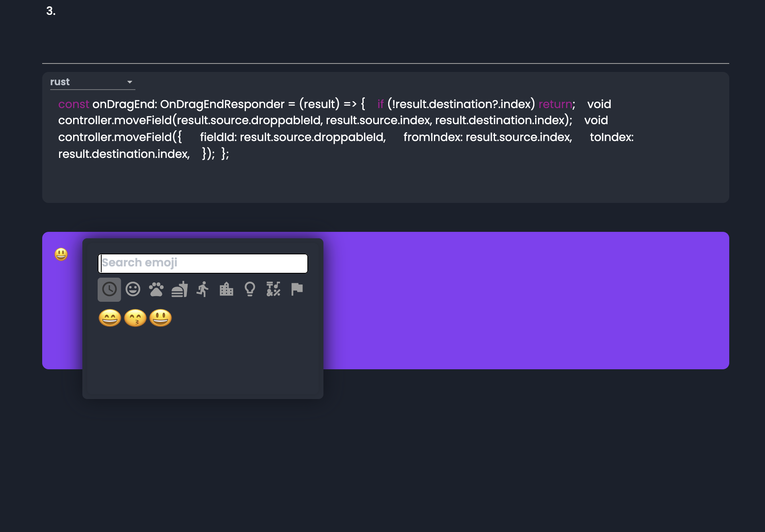Viewport: 765px width, 532px height.
Task: Pick the grinning face with smiling eyes emoji
Action: click(110, 318)
